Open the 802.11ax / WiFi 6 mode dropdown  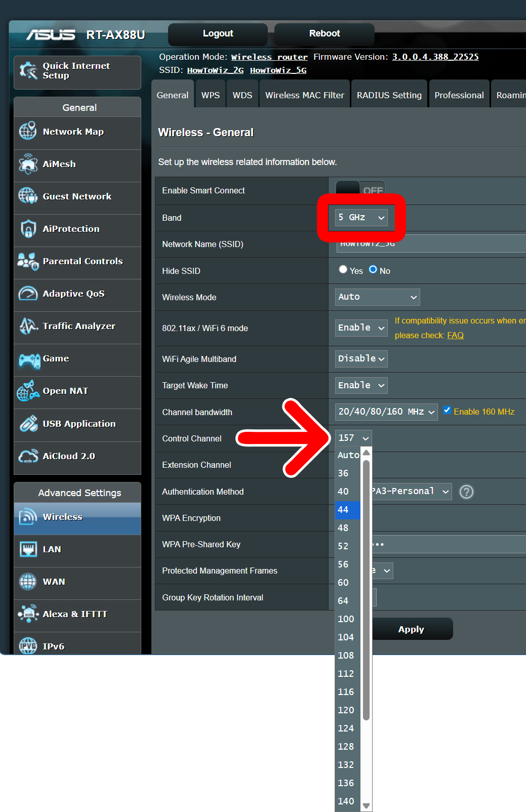pos(361,328)
